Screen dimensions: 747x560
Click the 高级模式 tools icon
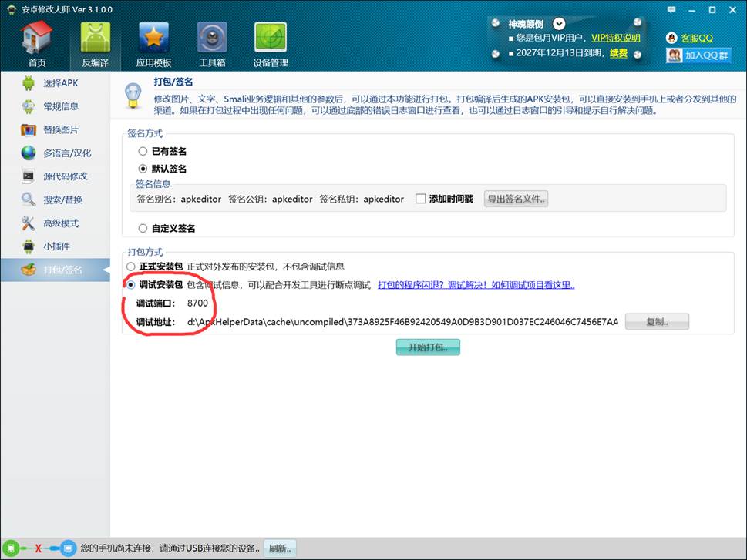(x=28, y=223)
